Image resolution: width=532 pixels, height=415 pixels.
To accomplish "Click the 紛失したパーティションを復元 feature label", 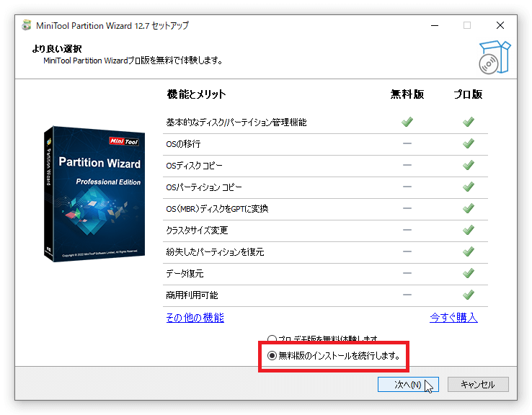I will click(215, 252).
